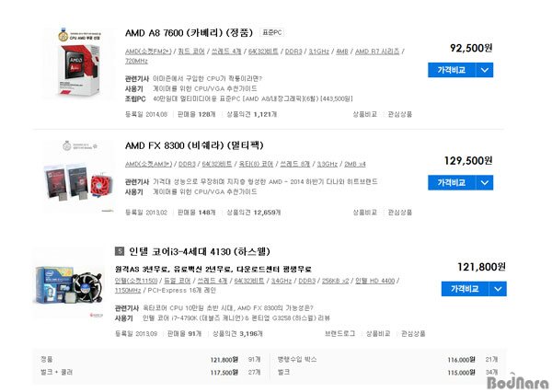The image size is (552, 392).
Task: Select the 벌크 + 쿨러 117,500원 option
Action: pyautogui.click(x=151, y=373)
